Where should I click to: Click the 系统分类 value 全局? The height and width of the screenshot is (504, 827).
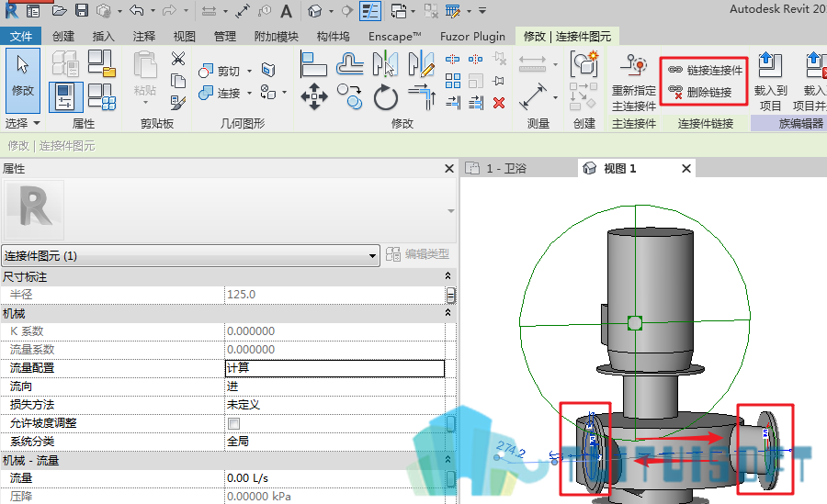[334, 442]
